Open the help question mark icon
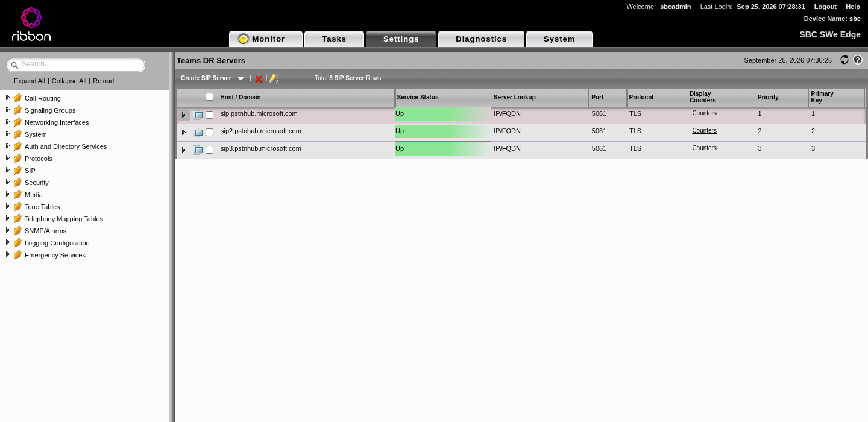 tap(858, 60)
